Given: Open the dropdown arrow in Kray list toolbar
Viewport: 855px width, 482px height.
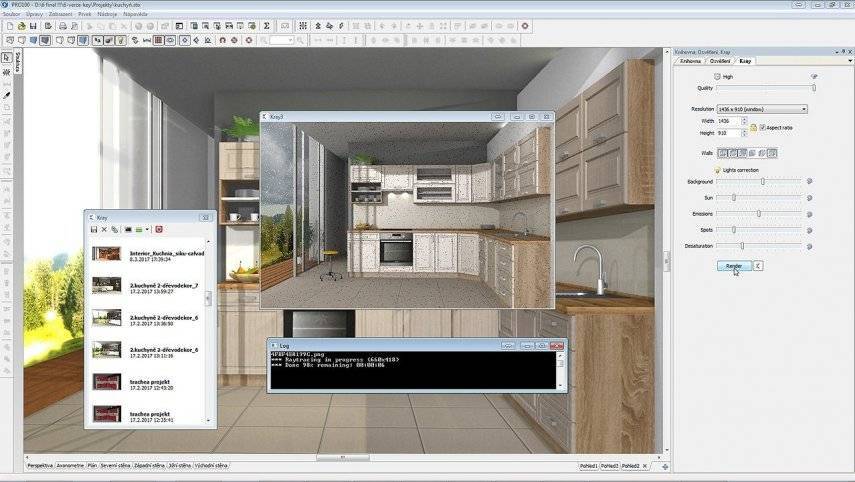Looking at the screenshot, I should [x=147, y=230].
